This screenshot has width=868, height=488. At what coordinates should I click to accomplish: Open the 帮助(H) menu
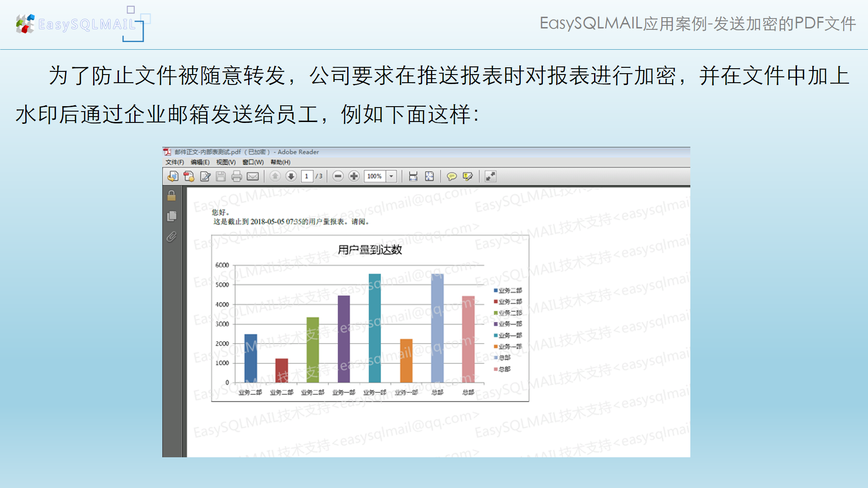(x=280, y=162)
